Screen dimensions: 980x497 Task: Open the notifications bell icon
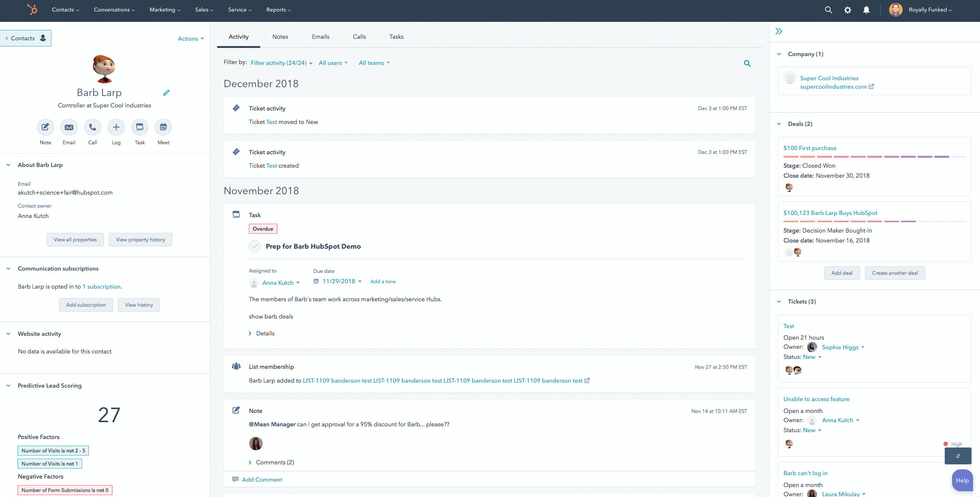pos(866,10)
